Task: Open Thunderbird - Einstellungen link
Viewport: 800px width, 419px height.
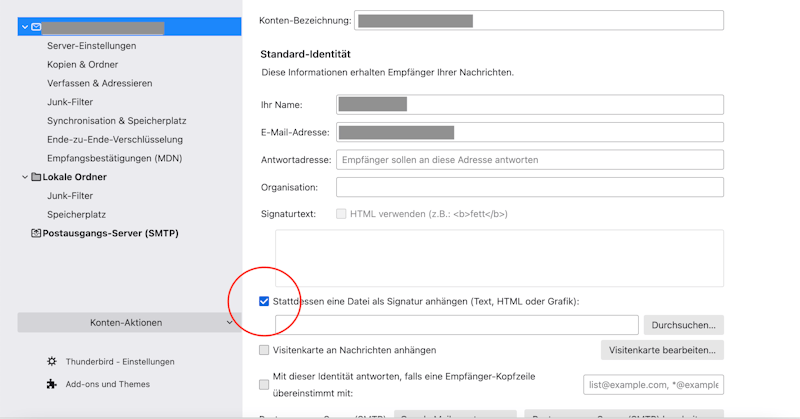Action: [x=120, y=361]
